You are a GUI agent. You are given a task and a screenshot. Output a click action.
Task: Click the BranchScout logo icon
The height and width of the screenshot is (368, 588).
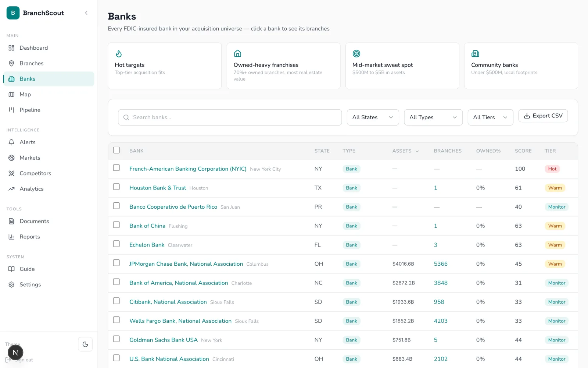[13, 13]
